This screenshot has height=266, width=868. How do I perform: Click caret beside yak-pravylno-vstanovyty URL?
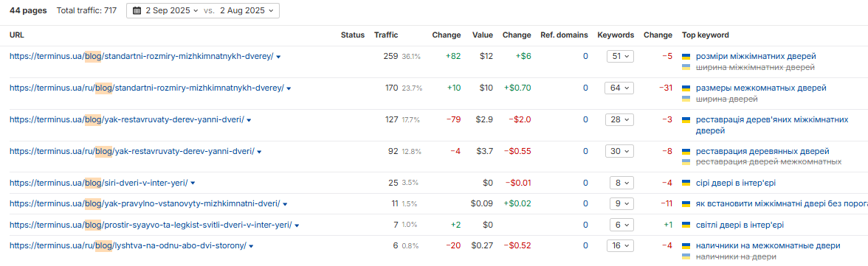(285, 204)
